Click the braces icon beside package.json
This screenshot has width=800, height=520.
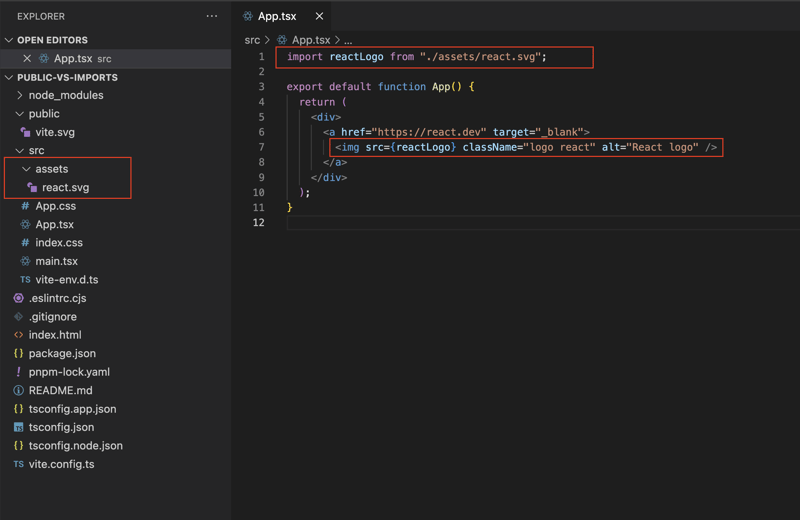point(18,354)
